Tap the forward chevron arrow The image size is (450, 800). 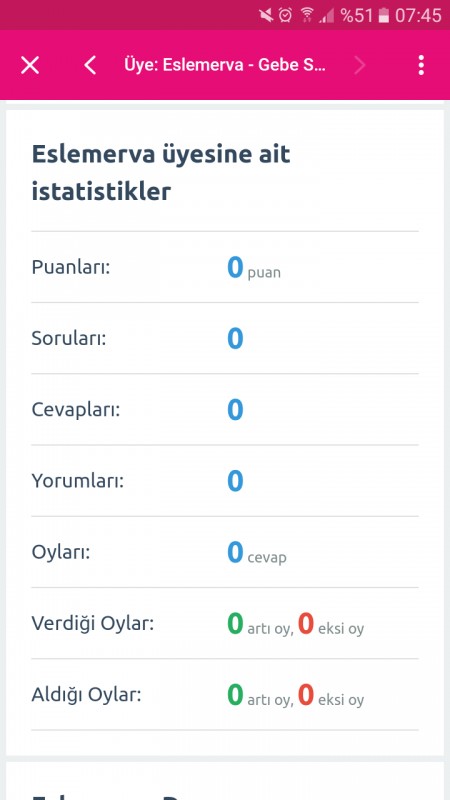pos(360,65)
